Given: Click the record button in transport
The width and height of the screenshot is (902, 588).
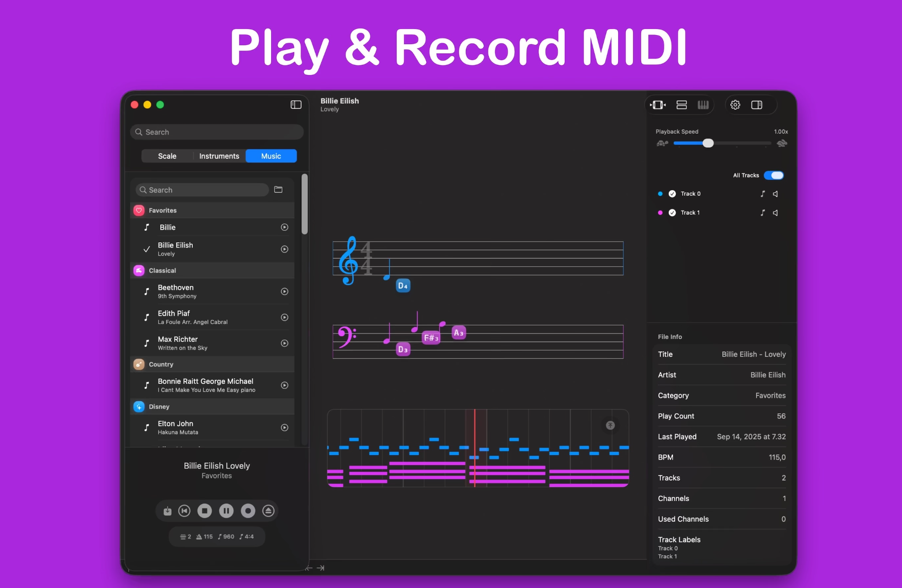Looking at the screenshot, I should tap(248, 511).
